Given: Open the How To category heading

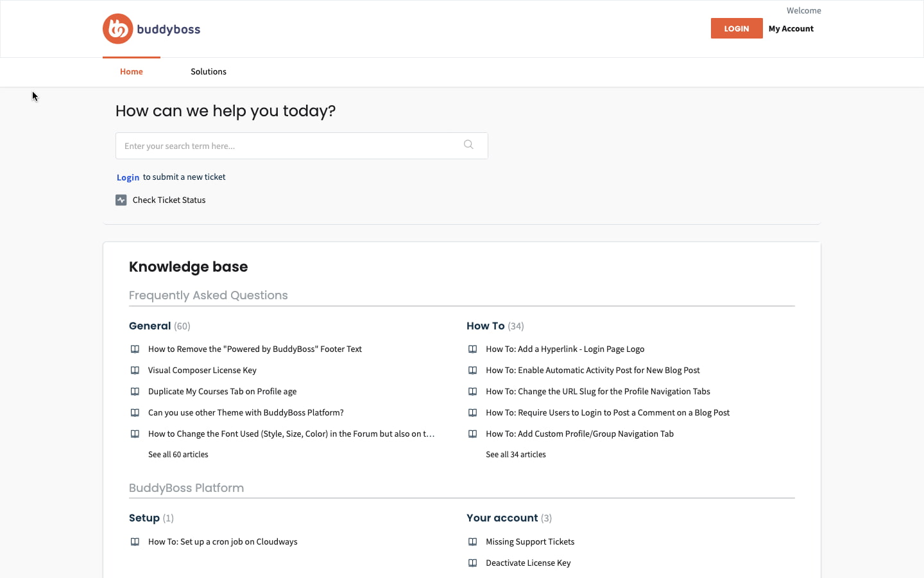Looking at the screenshot, I should tap(485, 326).
